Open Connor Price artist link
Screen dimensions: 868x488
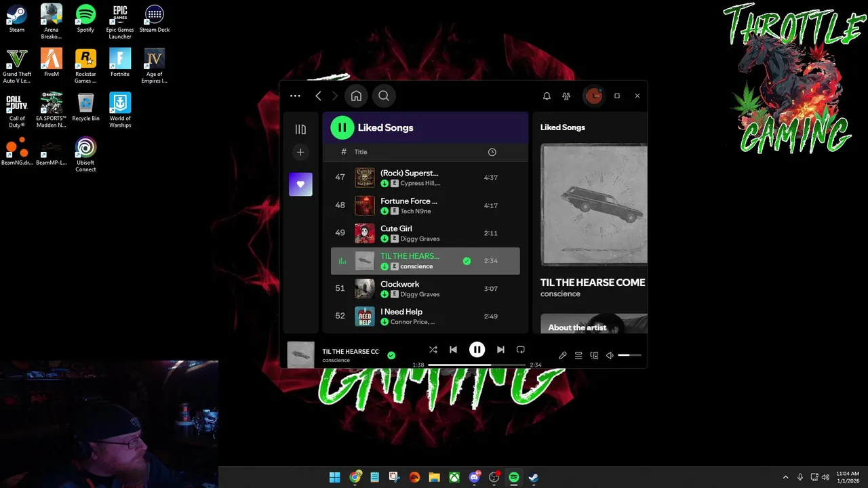pyautogui.click(x=413, y=322)
